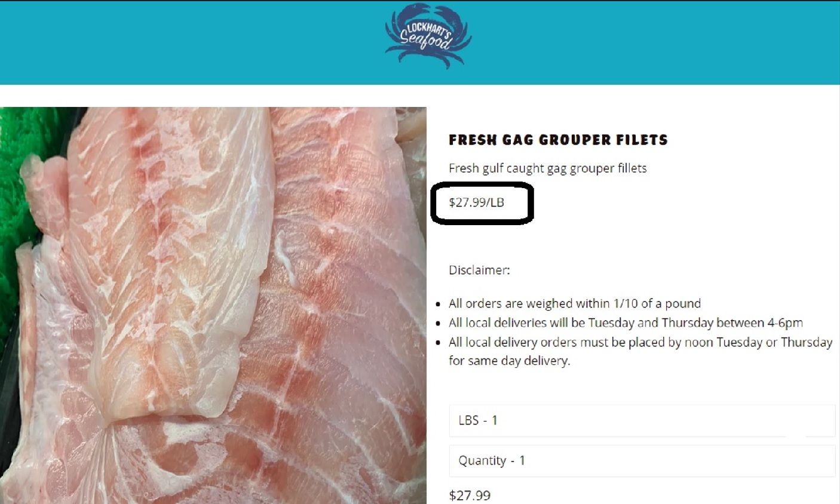
Task: Click the circled $27.99/LB price label
Action: (477, 202)
